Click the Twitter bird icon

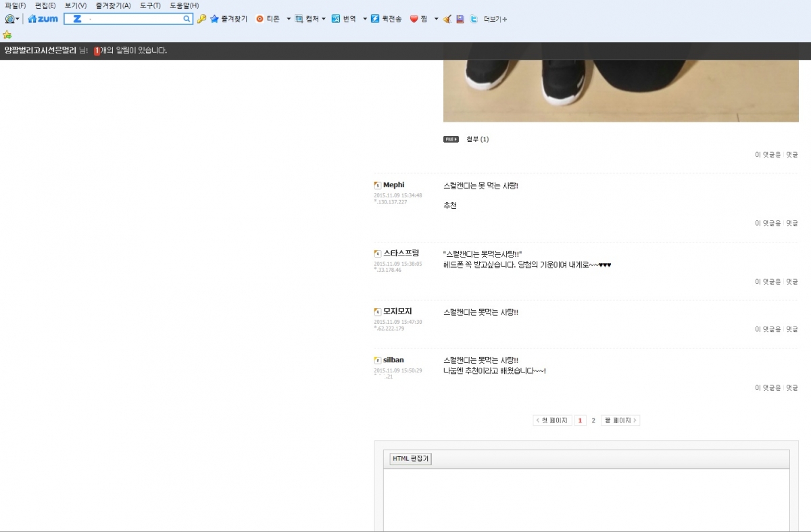(474, 19)
